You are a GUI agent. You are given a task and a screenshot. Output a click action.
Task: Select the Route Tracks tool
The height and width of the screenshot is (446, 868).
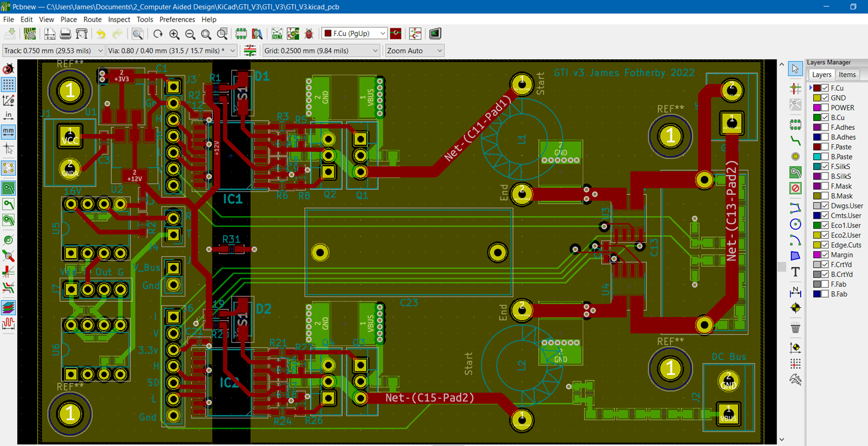pos(795,141)
